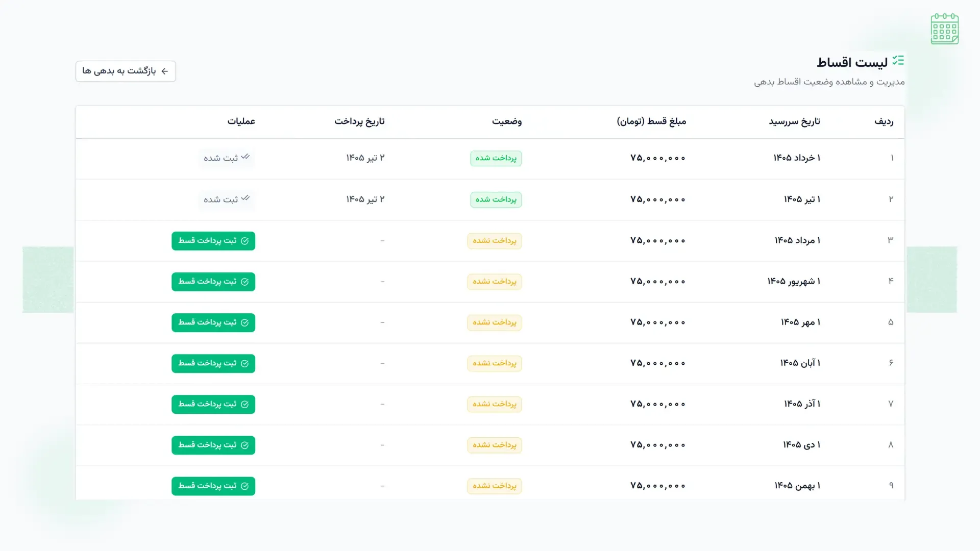Click payment date ۲ تیر ۱۴۰۵ in row ۲

pyautogui.click(x=365, y=199)
